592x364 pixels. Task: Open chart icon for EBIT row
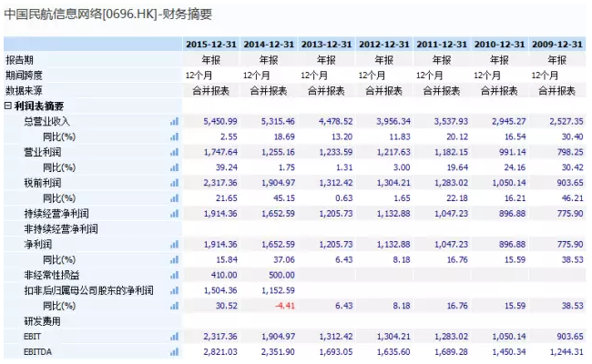click(x=174, y=337)
